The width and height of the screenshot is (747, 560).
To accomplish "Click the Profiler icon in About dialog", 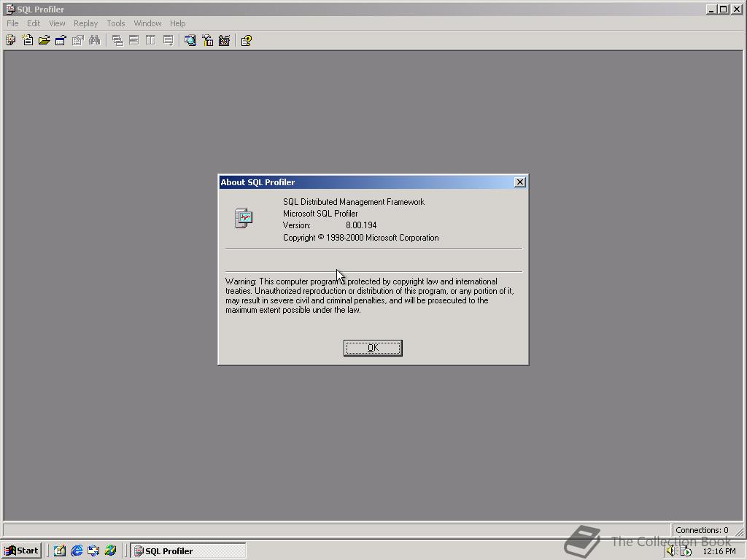I will tap(244, 218).
